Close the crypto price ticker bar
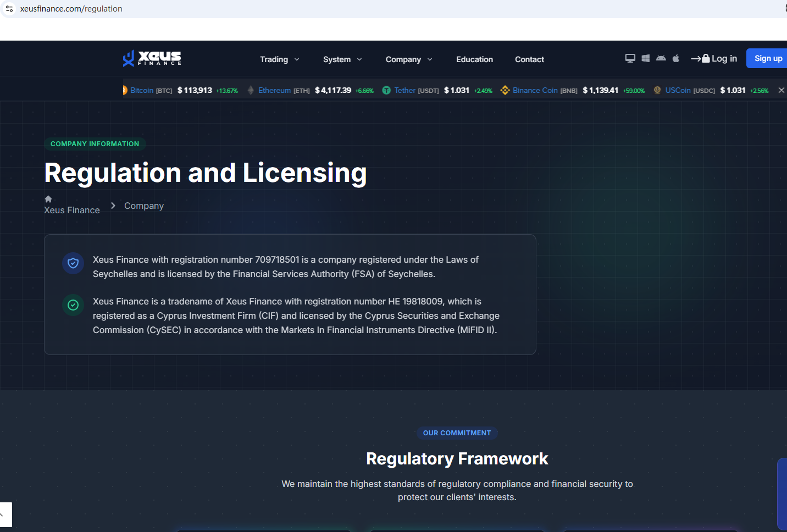The image size is (787, 532). (x=781, y=90)
